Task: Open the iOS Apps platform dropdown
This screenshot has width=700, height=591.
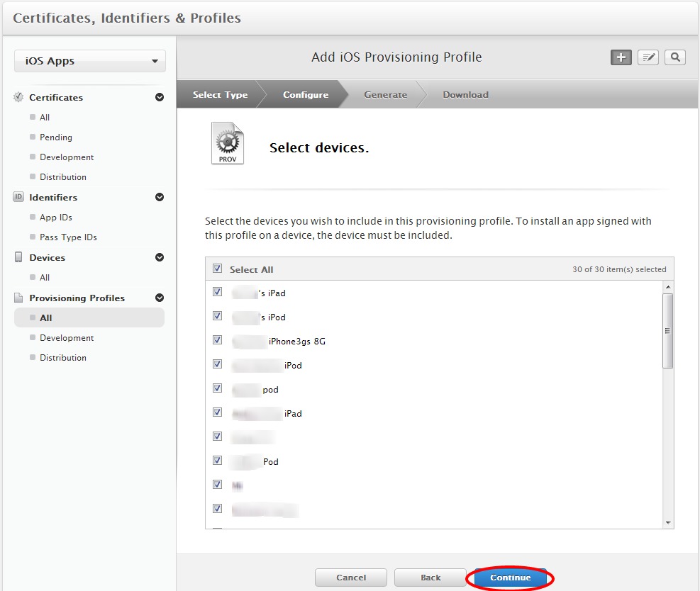Action: coord(90,61)
